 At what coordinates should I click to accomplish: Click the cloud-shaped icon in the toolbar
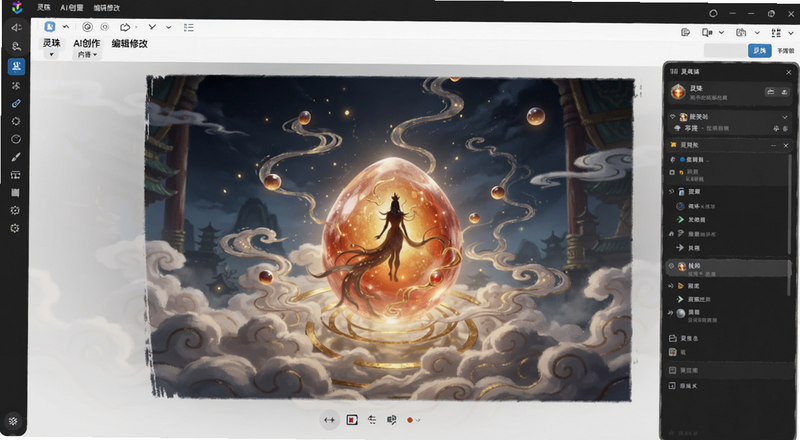[x=125, y=27]
